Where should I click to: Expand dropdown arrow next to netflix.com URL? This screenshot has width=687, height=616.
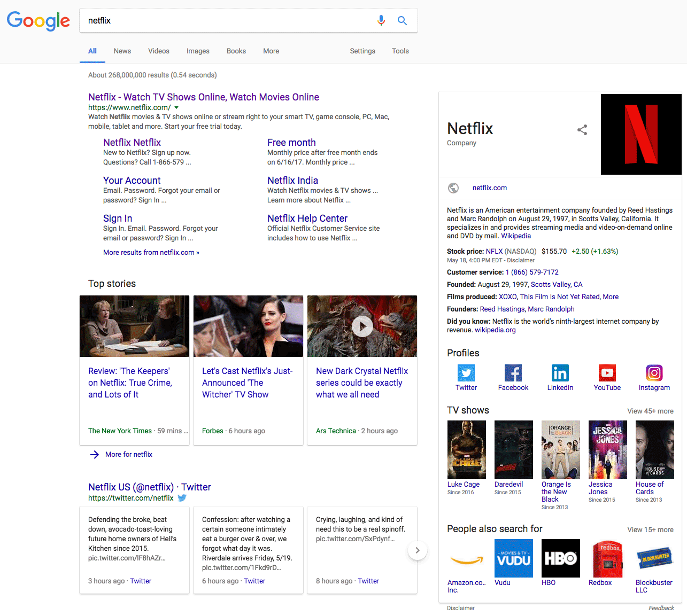[176, 108]
